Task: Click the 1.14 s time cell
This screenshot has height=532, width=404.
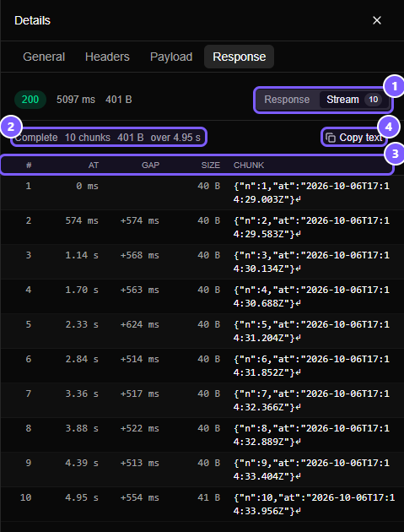Action: click(x=82, y=255)
